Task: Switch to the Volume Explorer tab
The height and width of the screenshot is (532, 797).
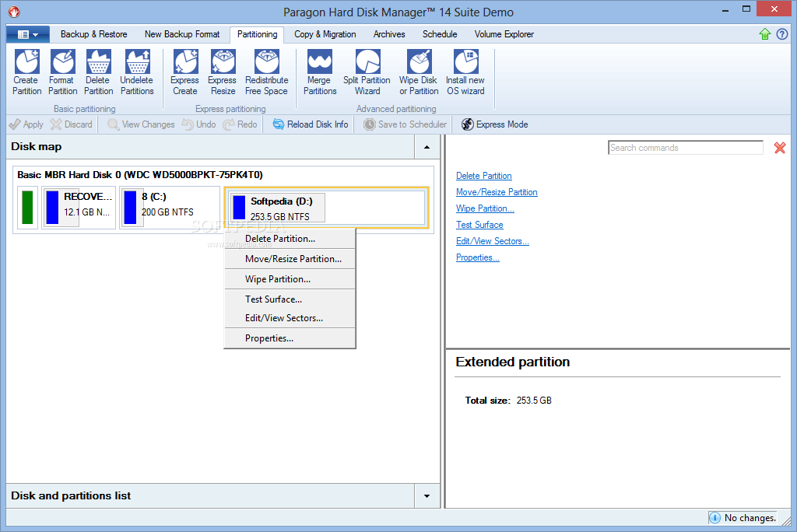Action: click(504, 34)
